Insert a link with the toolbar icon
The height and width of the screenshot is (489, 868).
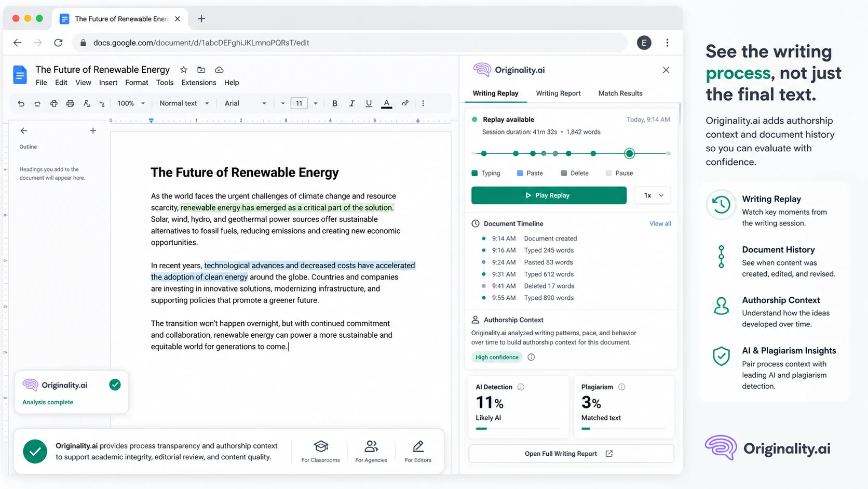point(405,103)
